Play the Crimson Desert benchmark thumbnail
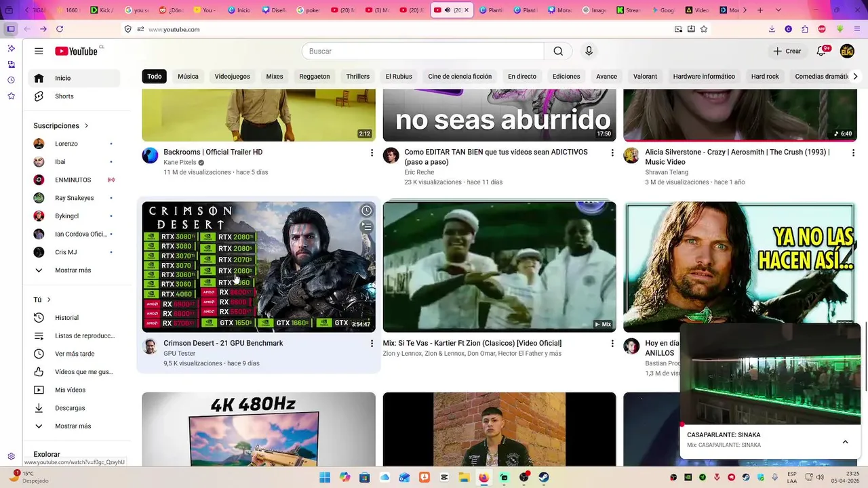The height and width of the screenshot is (488, 868). point(258,266)
